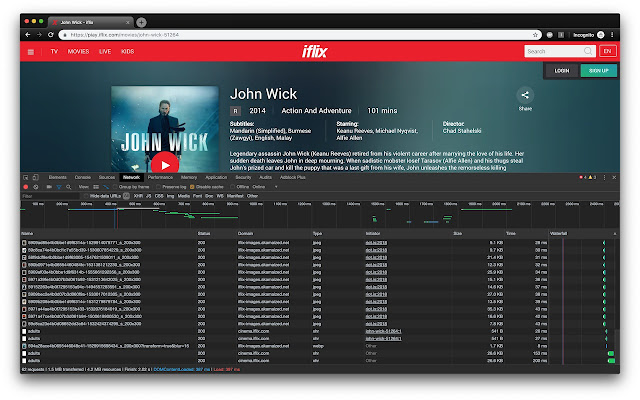Click the search magnifier icon
This screenshot has height=400, width=640.
(x=588, y=51)
